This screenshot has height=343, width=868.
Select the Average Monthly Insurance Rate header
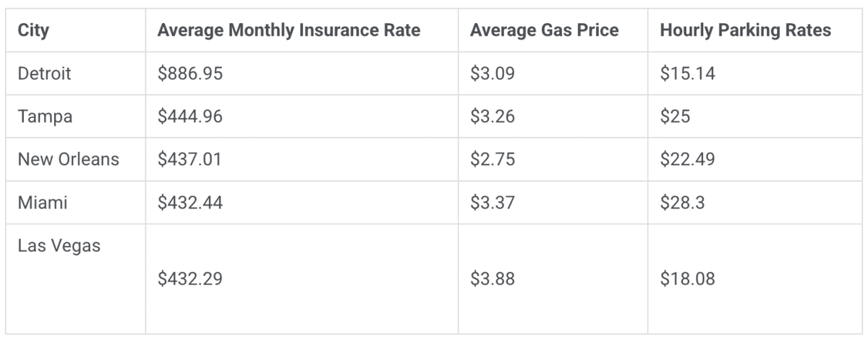(x=289, y=30)
